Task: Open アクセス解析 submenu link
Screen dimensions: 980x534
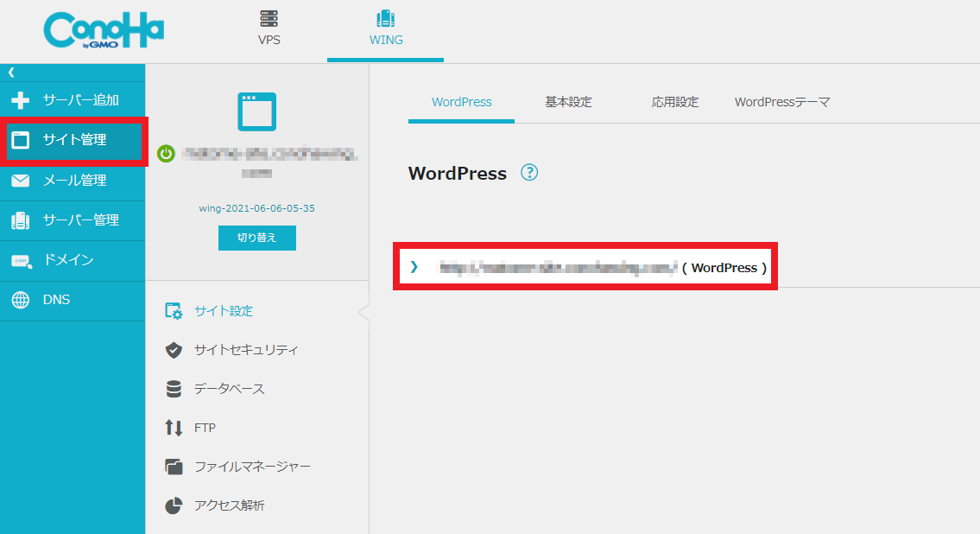Action: tap(229, 505)
